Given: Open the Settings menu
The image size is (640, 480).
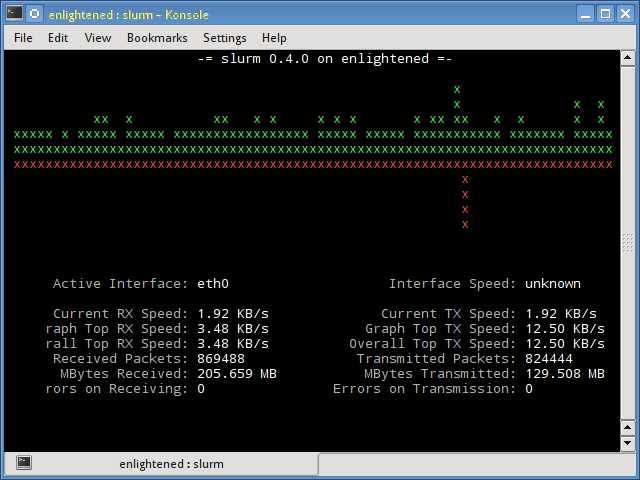Looking at the screenshot, I should (x=224, y=38).
